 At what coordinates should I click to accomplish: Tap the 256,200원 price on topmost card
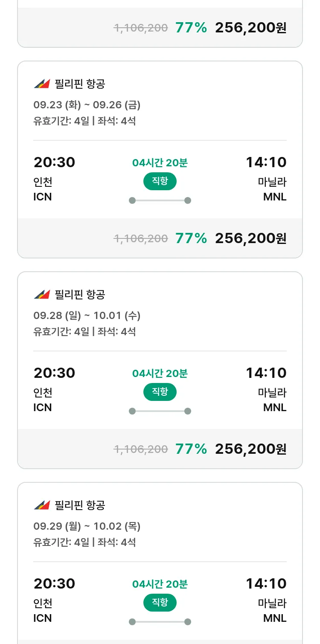click(250, 28)
